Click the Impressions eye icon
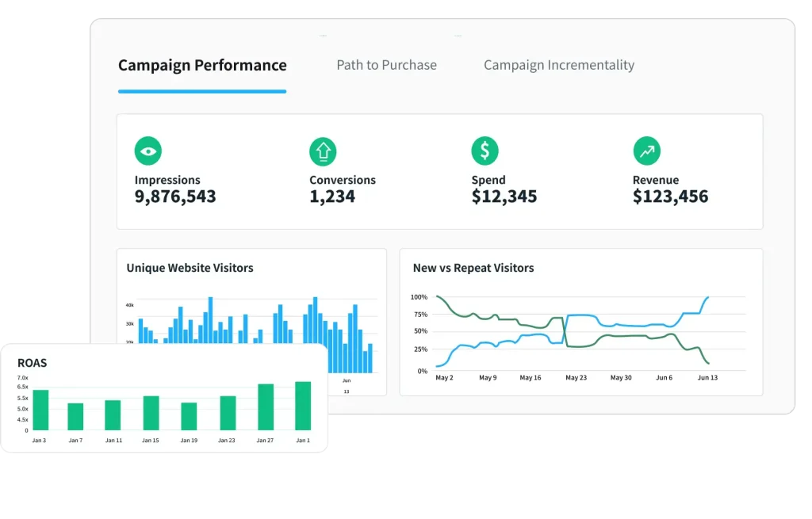 click(147, 151)
